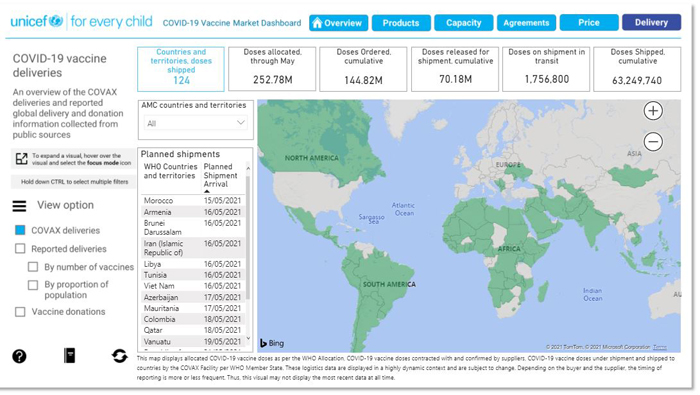Open AMC countries and territories dropdown
This screenshot has height=395, width=700.
[x=195, y=123]
